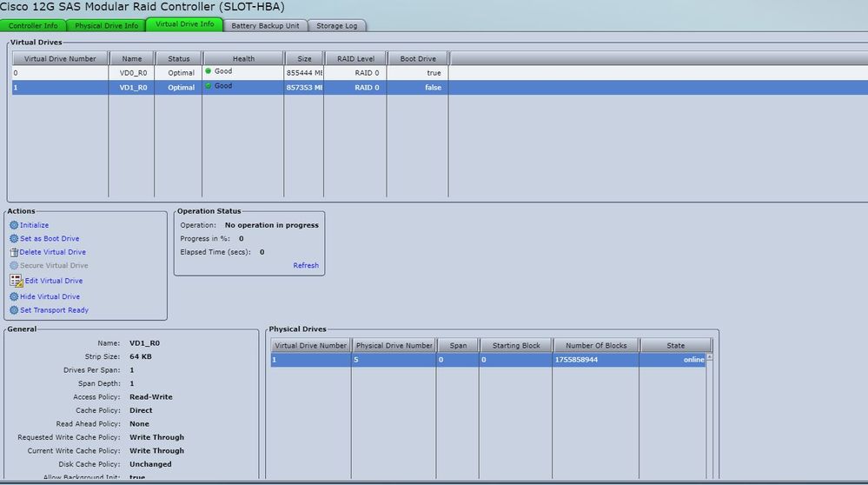Select the Virtual Drive Info tab
This screenshot has height=485, width=868.
(x=184, y=24)
